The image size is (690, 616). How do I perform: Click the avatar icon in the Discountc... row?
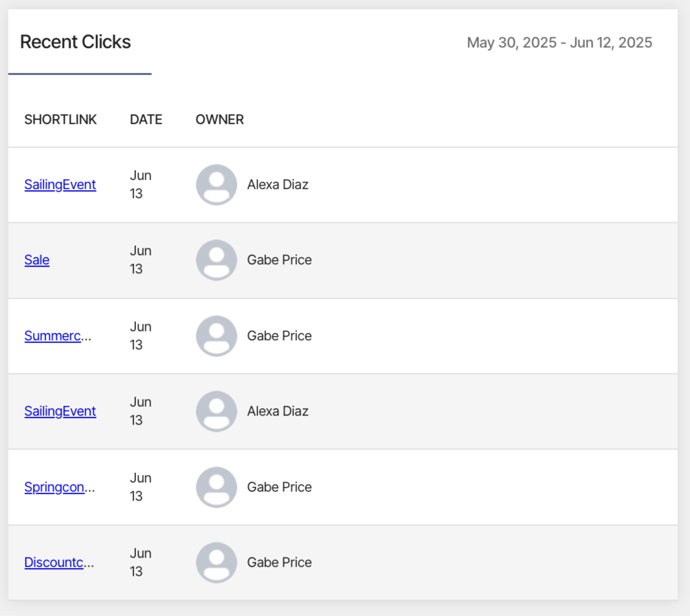point(216,563)
